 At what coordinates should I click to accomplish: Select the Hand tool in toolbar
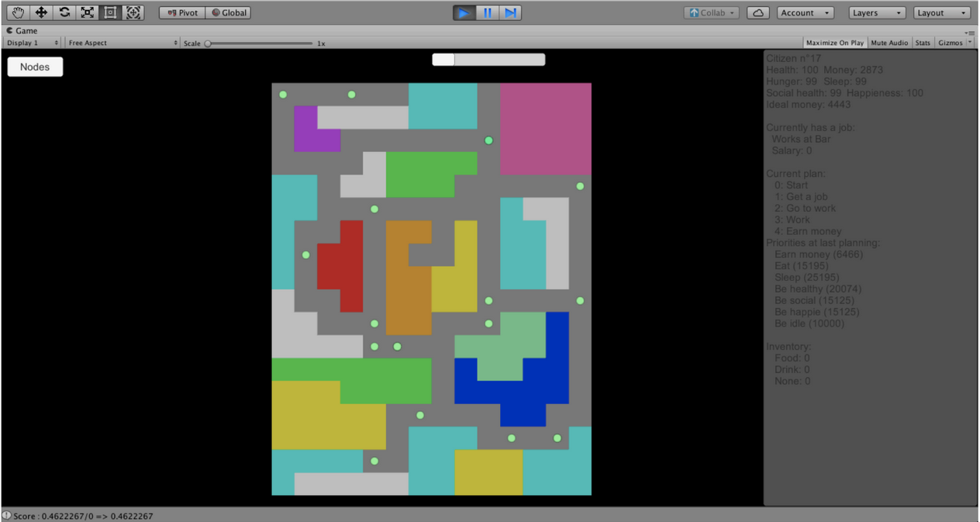tap(18, 12)
